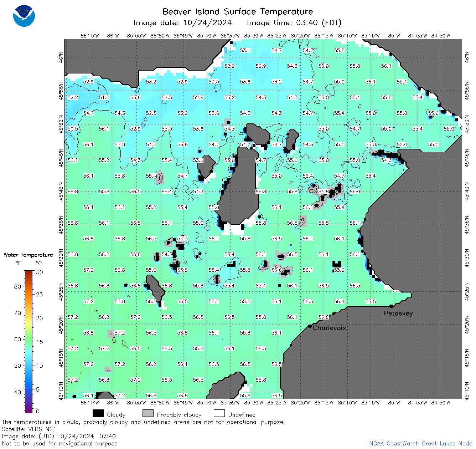
Task: Click the Water Temperature legend heading
Action: (28, 255)
